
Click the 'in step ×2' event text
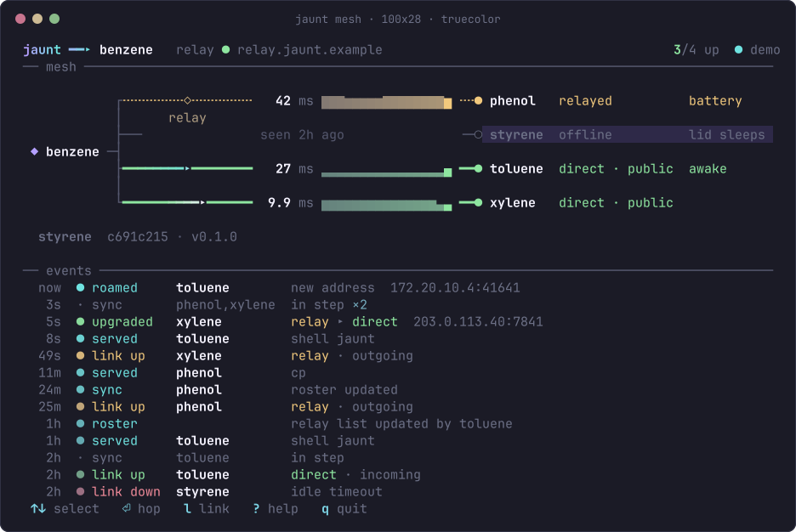329,305
